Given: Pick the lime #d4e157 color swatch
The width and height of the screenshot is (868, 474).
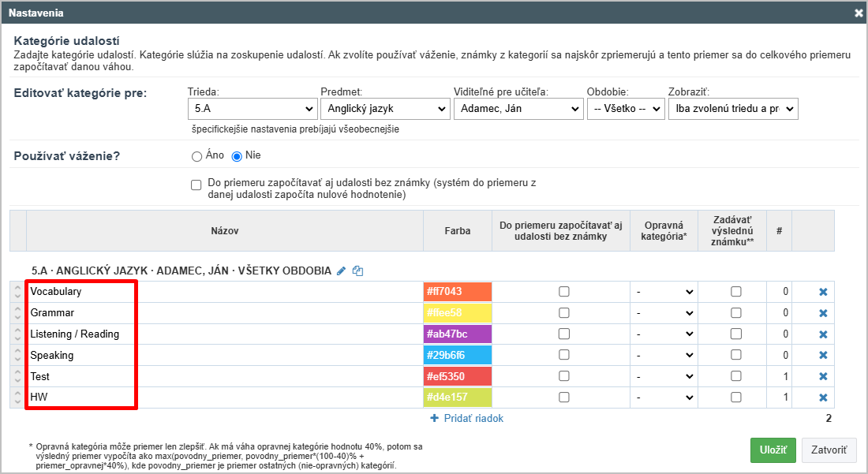Looking at the screenshot, I should [x=458, y=397].
